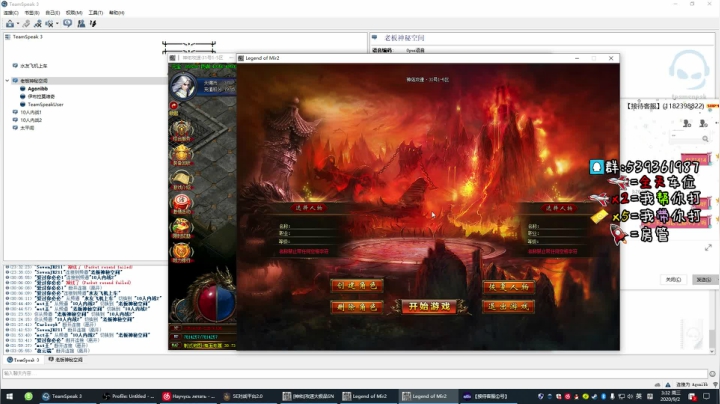Open the 帮助(H) menu in TeamSpeak

pos(117,13)
